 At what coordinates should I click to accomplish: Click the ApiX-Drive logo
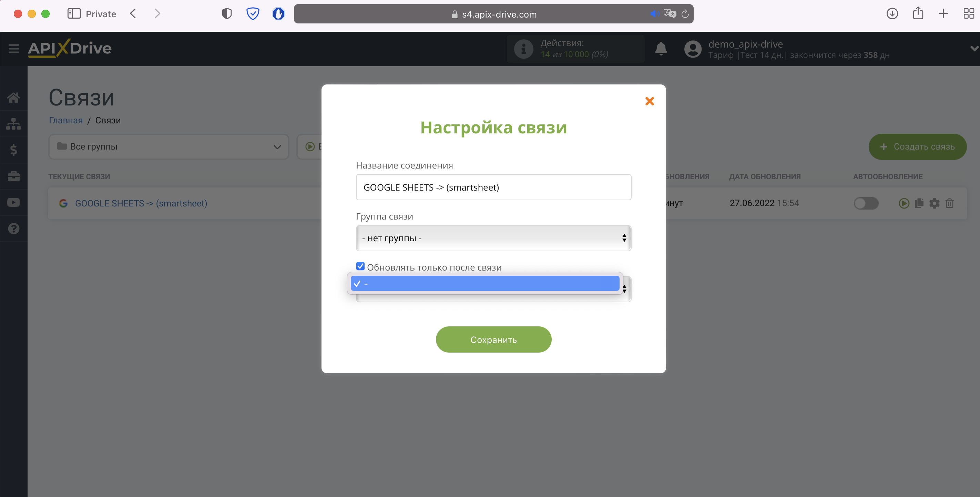coord(70,48)
